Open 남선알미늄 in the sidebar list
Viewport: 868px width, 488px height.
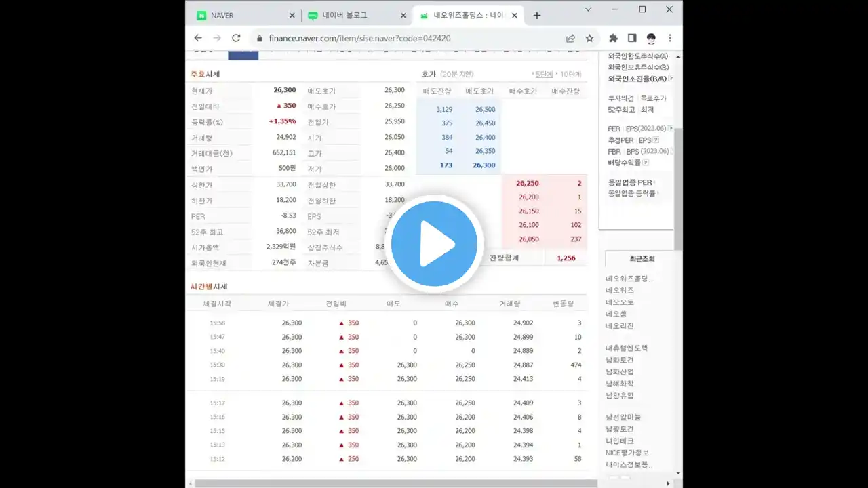(x=623, y=417)
